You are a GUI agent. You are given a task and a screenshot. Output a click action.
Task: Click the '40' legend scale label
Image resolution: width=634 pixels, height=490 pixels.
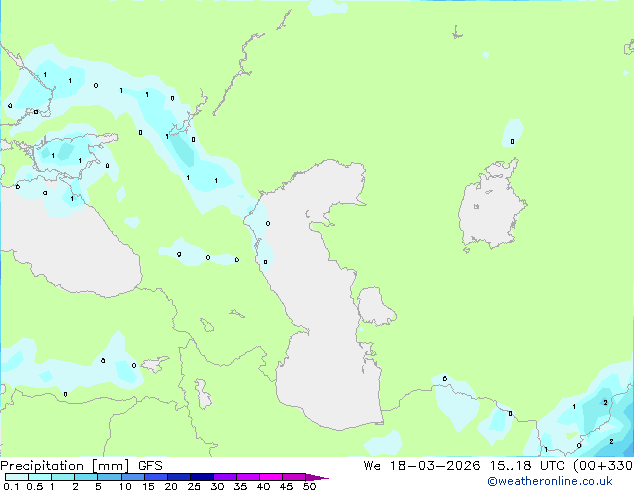click(263, 486)
